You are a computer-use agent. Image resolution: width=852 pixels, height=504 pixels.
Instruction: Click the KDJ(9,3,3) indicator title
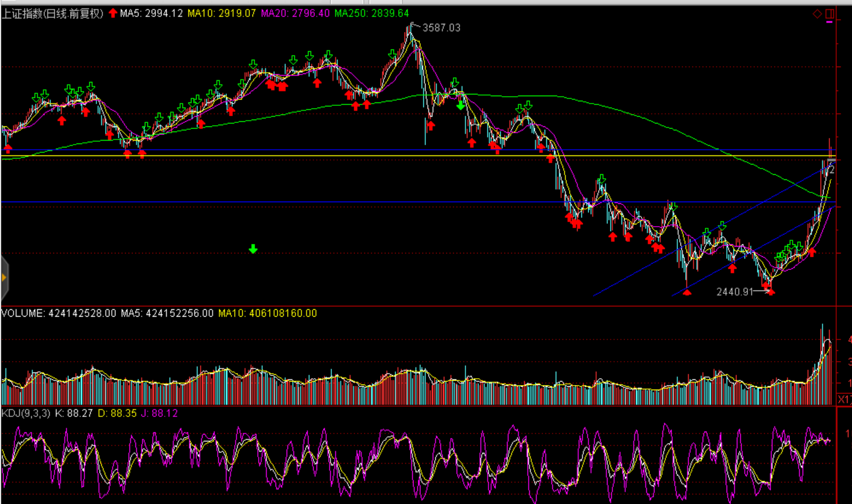pyautogui.click(x=26, y=413)
